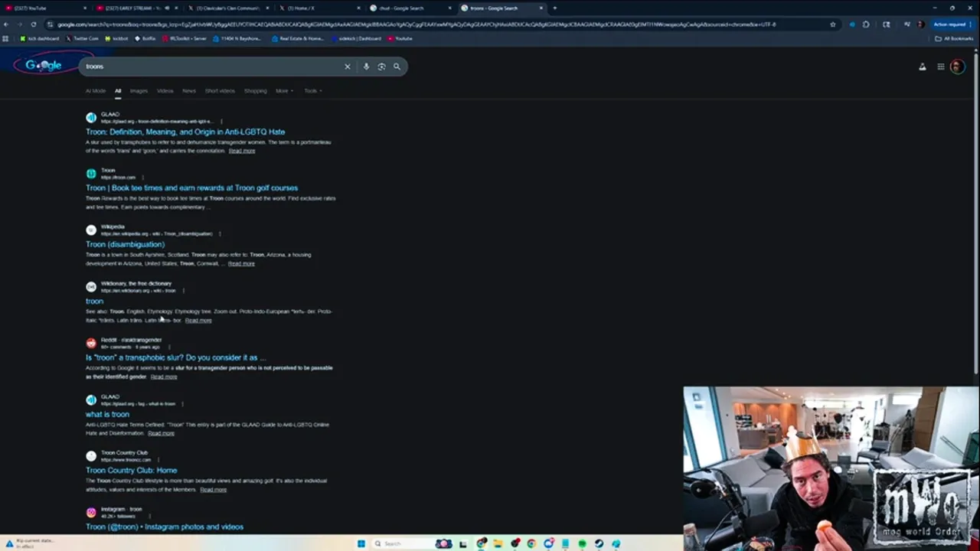Switch to the News tab
Screen dimensions: 980x551
(189, 91)
